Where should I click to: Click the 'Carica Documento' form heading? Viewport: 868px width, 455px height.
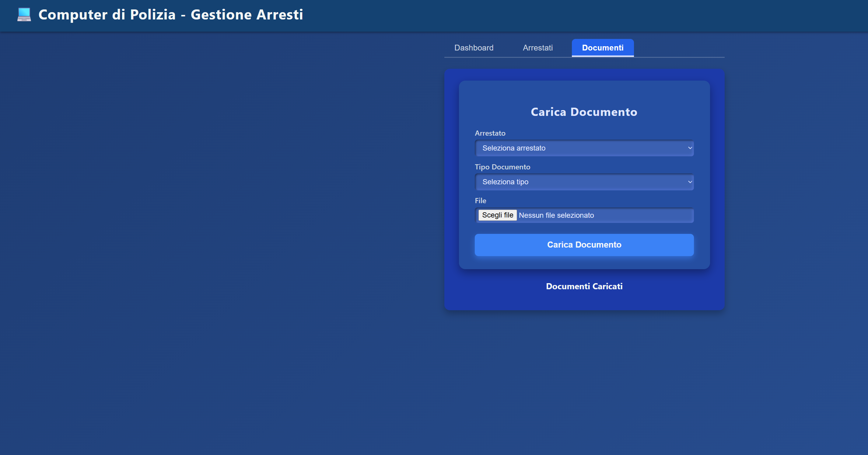pos(584,112)
